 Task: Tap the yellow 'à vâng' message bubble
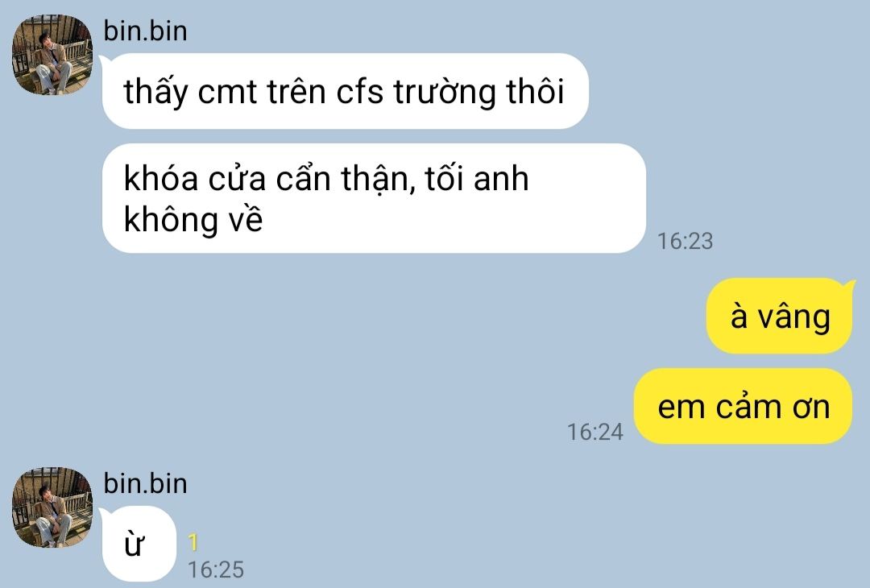click(x=780, y=316)
